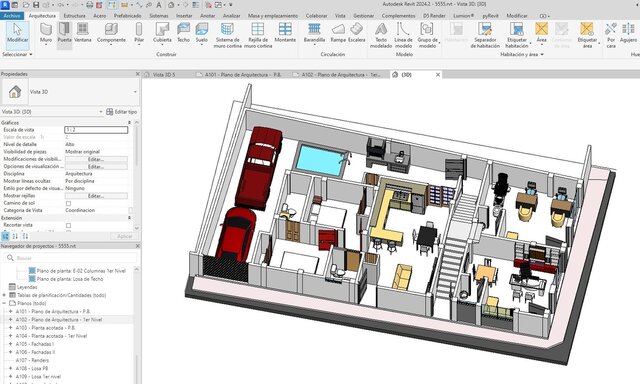The width and height of the screenshot is (640, 384).
Task: Select the Muro wall tool
Action: [x=46, y=33]
